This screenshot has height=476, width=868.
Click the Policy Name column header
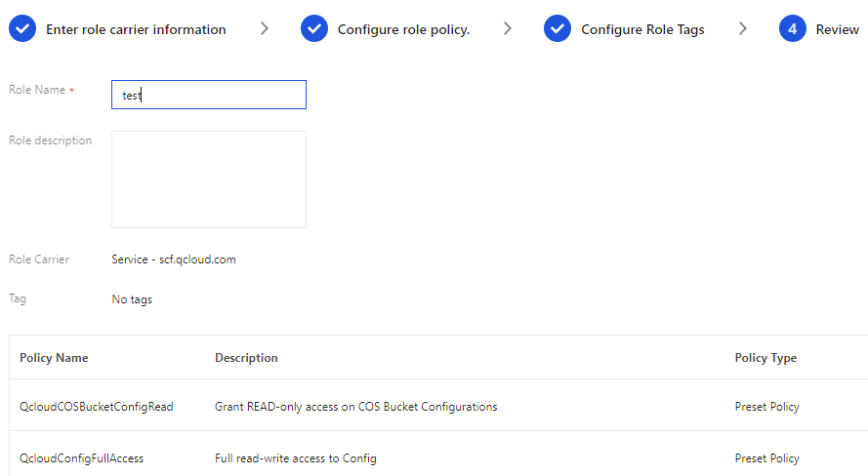54,358
